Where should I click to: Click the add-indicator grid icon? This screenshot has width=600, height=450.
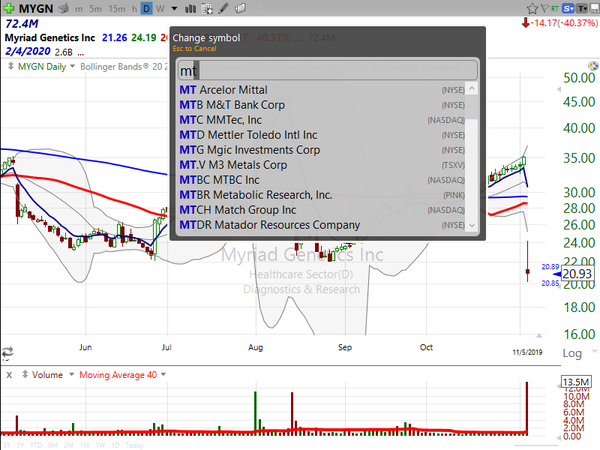[207, 8]
